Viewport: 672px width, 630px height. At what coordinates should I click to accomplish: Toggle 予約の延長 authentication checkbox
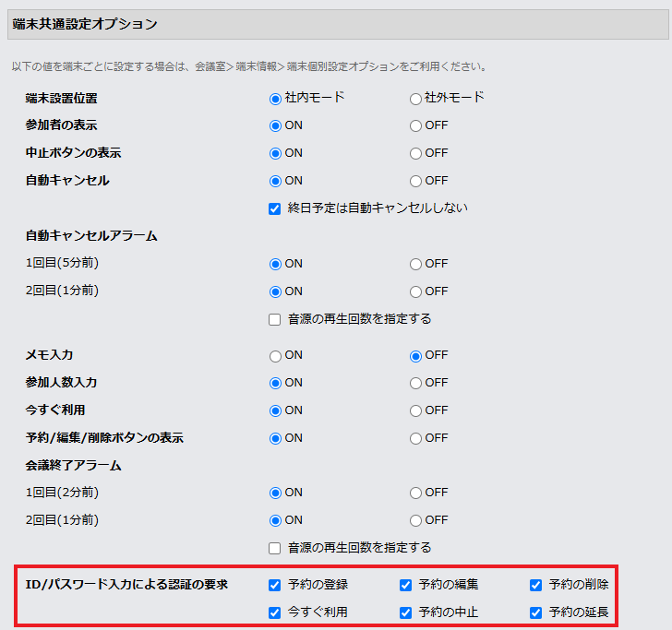(535, 612)
